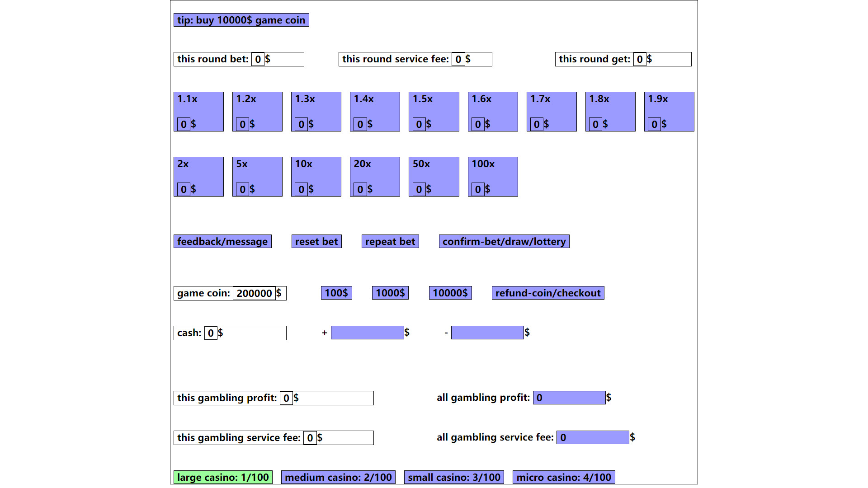This screenshot has width=868, height=488.
Task: Click the refund-coin/checkout button
Action: click(x=548, y=293)
